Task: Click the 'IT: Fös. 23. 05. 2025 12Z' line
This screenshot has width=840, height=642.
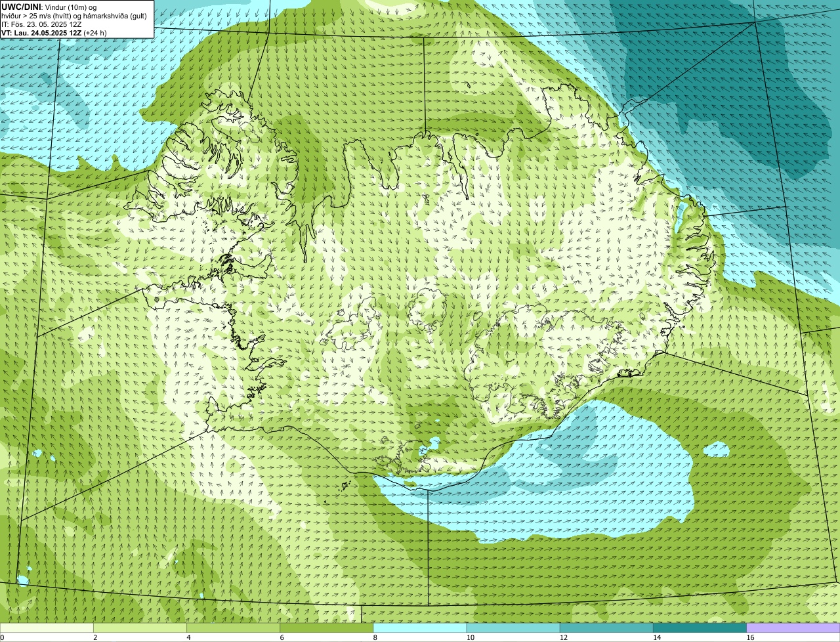Action: [x=41, y=24]
